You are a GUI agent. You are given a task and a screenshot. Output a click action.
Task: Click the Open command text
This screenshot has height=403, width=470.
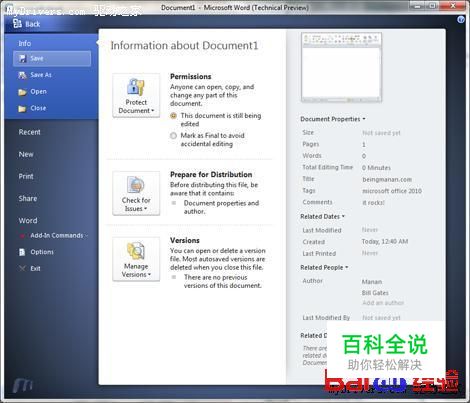(x=38, y=92)
